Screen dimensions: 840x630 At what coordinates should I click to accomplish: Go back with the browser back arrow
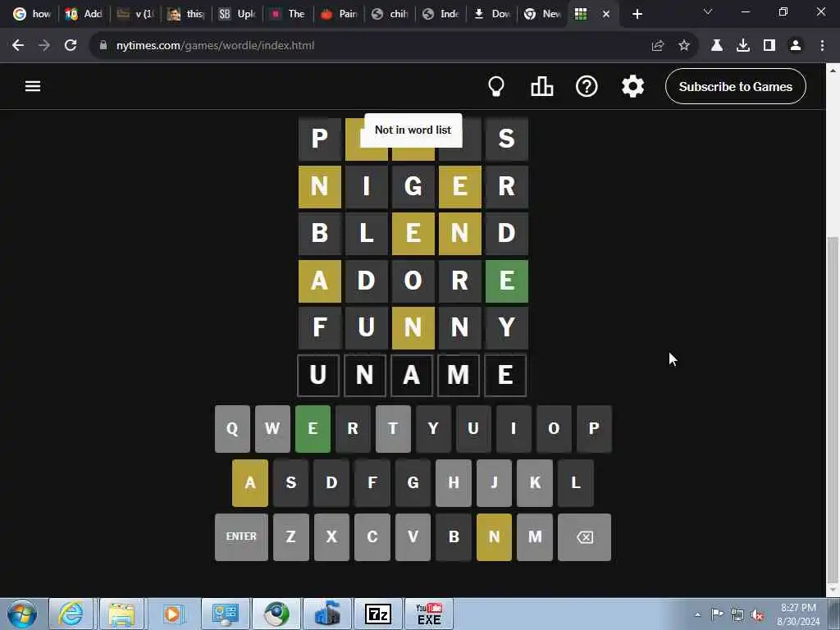(18, 46)
